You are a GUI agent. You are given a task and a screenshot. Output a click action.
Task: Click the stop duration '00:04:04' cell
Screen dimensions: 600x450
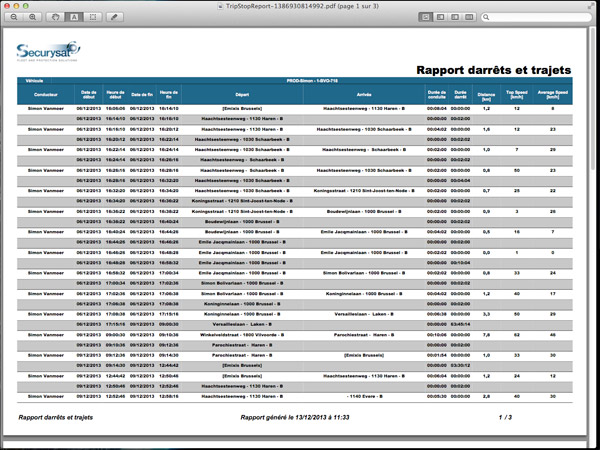click(x=460, y=181)
